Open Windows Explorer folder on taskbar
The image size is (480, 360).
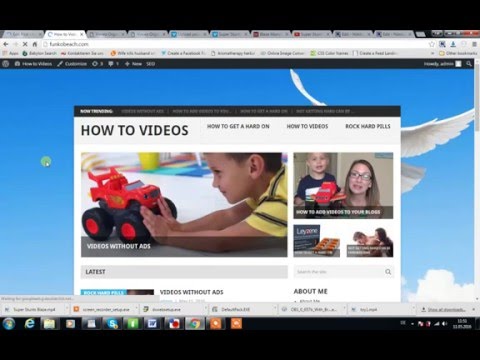click(x=49, y=324)
